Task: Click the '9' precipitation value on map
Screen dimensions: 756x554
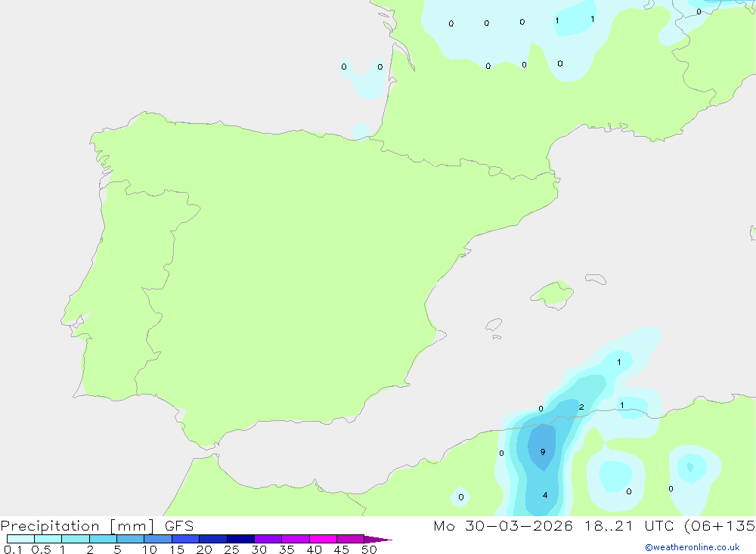Action: click(543, 452)
